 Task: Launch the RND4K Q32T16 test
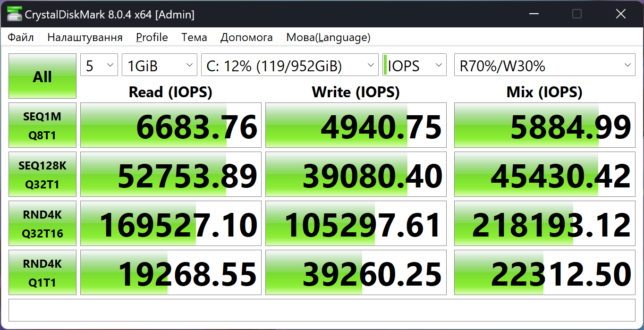(x=42, y=223)
